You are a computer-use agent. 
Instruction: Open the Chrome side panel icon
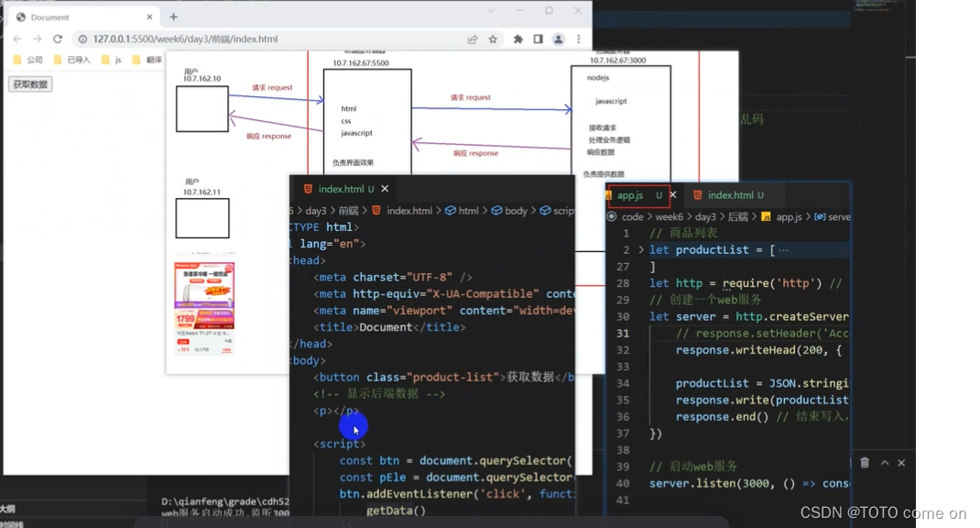[x=536, y=38]
